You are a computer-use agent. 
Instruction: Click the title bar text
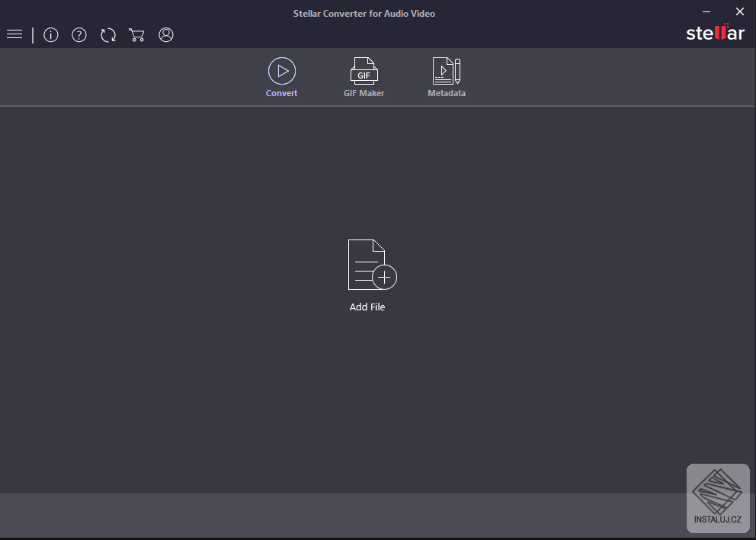point(364,13)
